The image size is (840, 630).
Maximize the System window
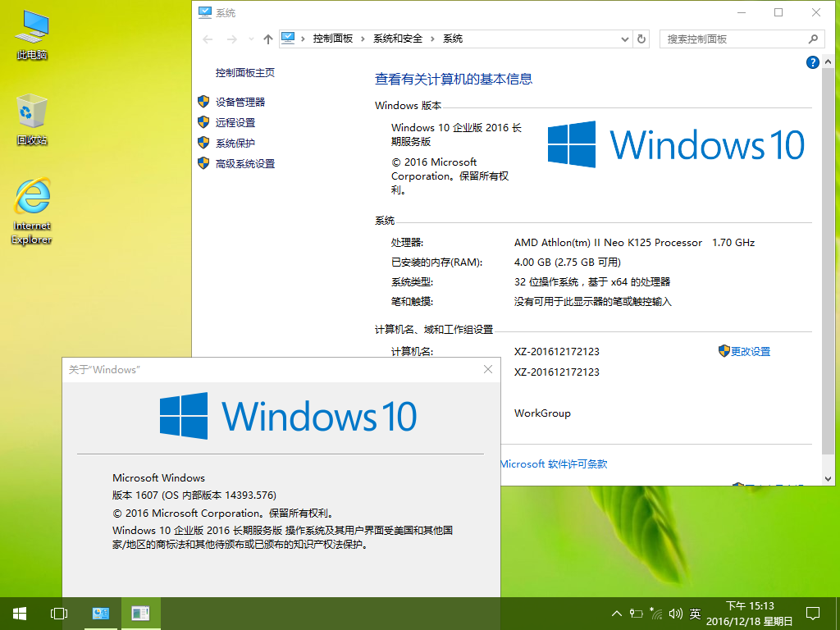click(778, 12)
